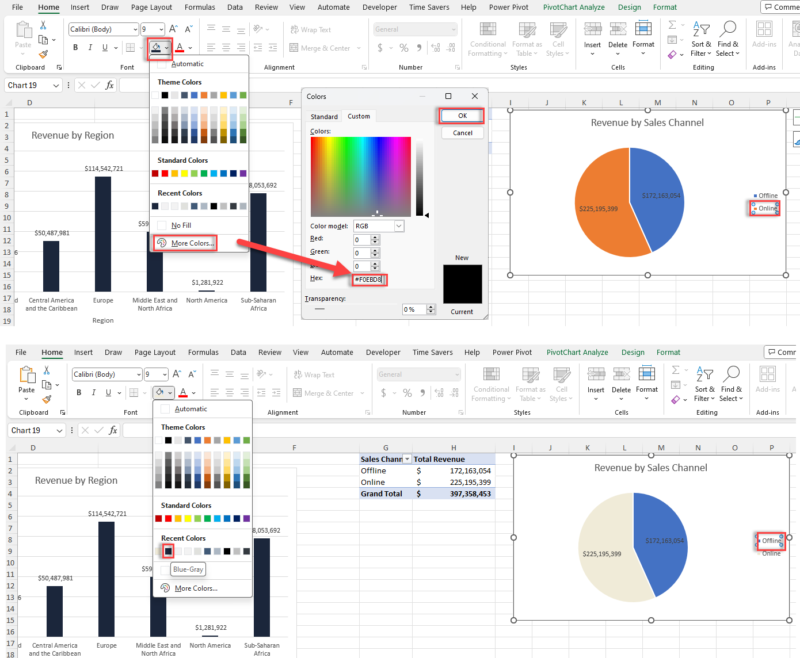Open the Color model dropdown in Colors dialog

coord(378,227)
